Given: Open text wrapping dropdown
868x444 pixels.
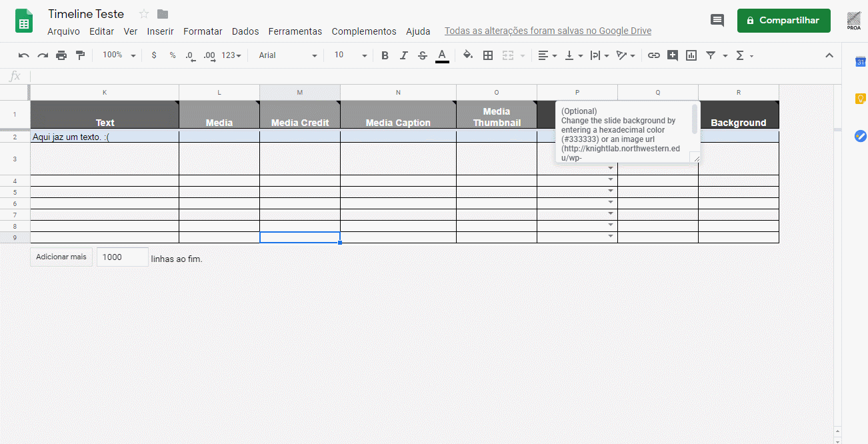Looking at the screenshot, I should coord(599,55).
